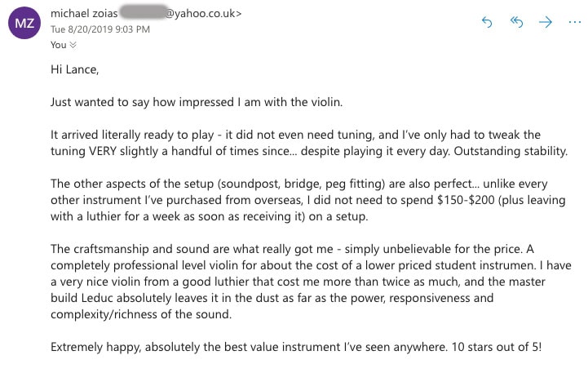Click the purple MZ sender avatar
Screen dimensions: 588x373
(x=24, y=24)
